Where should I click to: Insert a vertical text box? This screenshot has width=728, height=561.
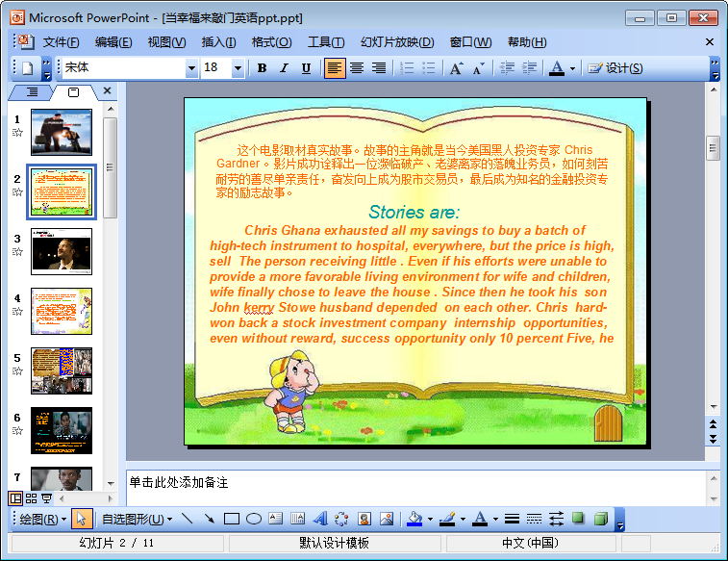tap(297, 519)
